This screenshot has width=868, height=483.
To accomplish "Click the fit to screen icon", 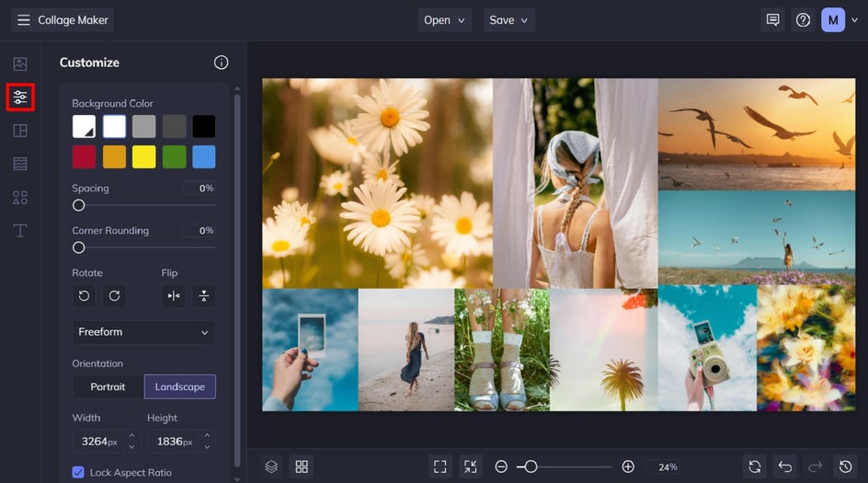I will 440,466.
